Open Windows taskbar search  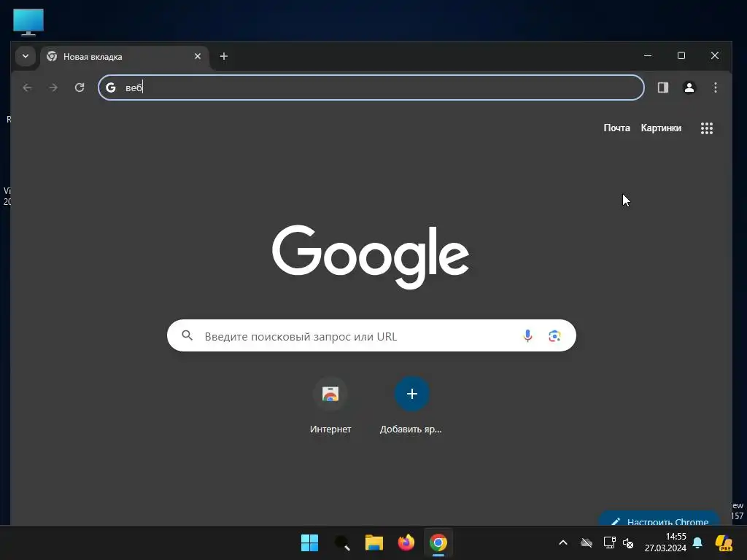click(342, 542)
